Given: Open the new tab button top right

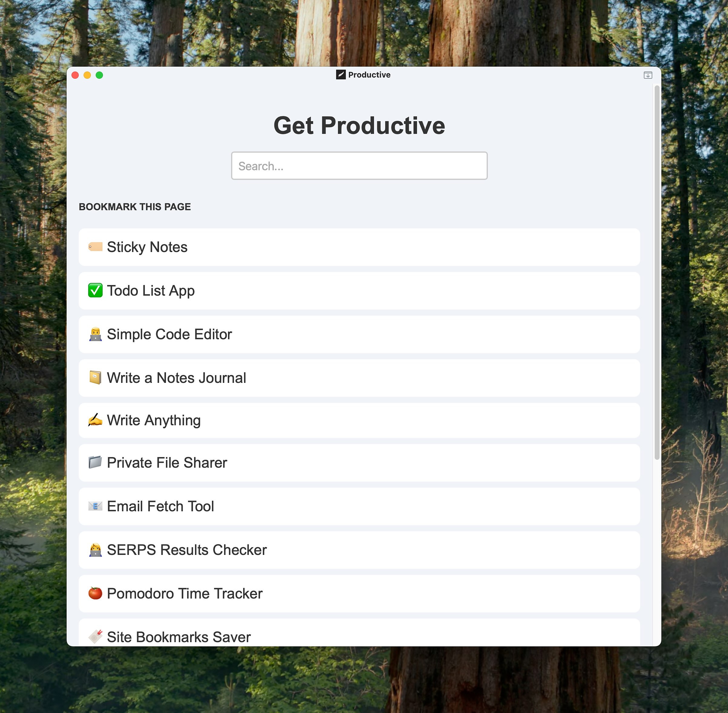Looking at the screenshot, I should 648,75.
